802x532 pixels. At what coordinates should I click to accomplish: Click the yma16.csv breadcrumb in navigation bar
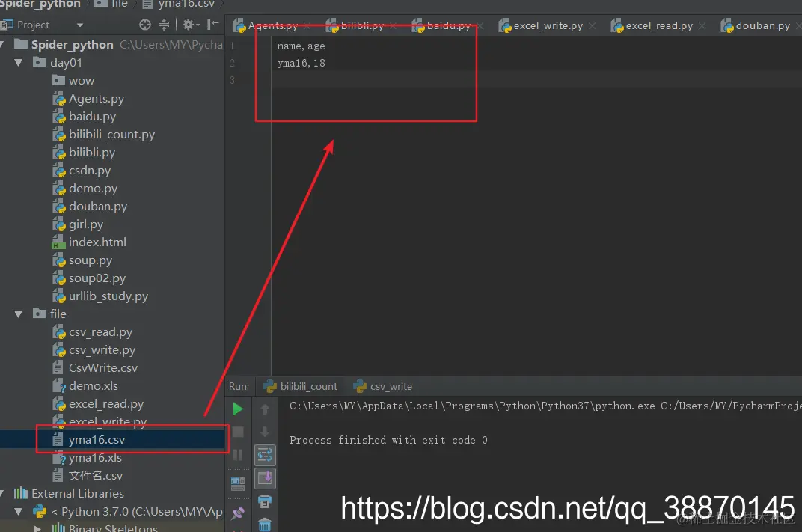pyautogui.click(x=179, y=4)
